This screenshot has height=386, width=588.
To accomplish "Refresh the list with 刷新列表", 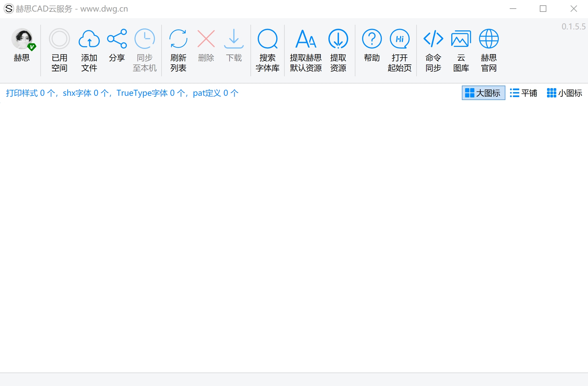I will tap(178, 50).
